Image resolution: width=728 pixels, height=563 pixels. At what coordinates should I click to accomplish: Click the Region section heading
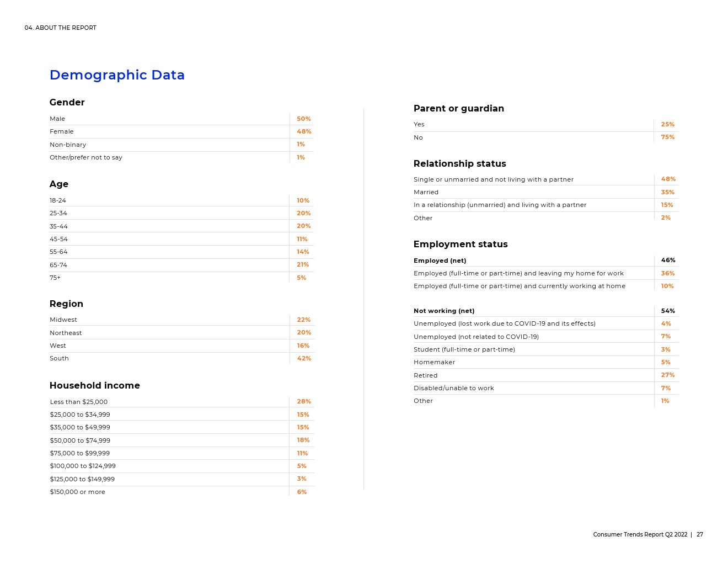pos(66,304)
